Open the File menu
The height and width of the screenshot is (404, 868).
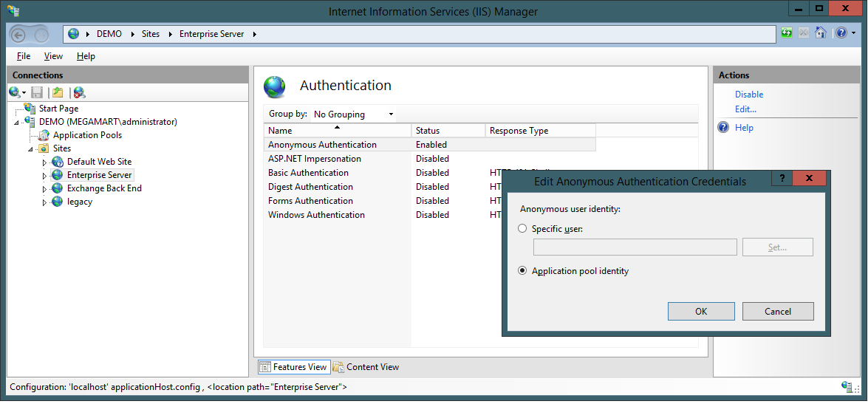23,56
